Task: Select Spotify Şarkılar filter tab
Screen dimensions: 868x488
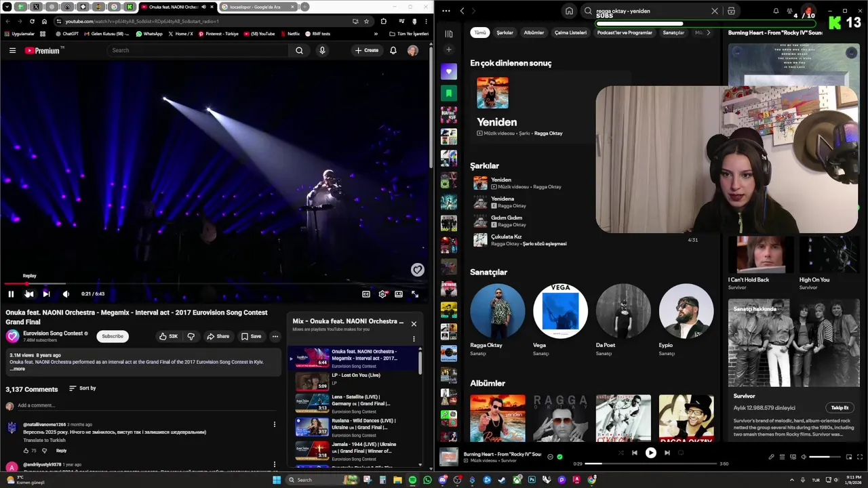Action: 505,33
